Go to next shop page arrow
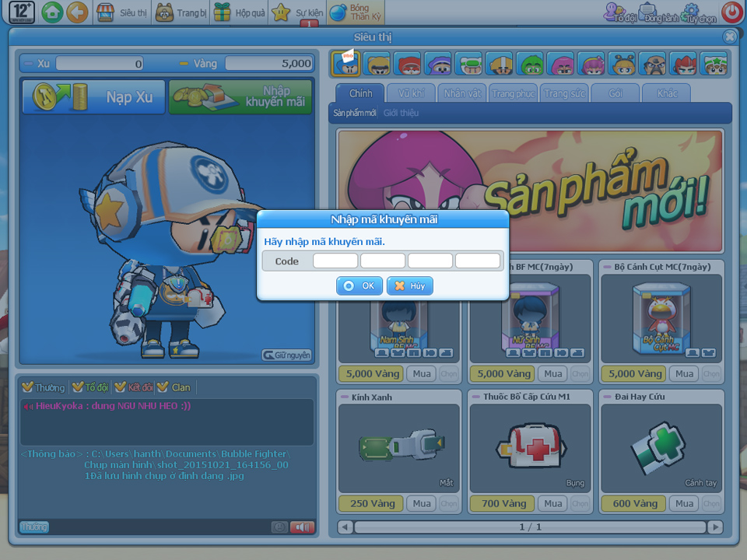This screenshot has height=560, width=747. pos(714,527)
